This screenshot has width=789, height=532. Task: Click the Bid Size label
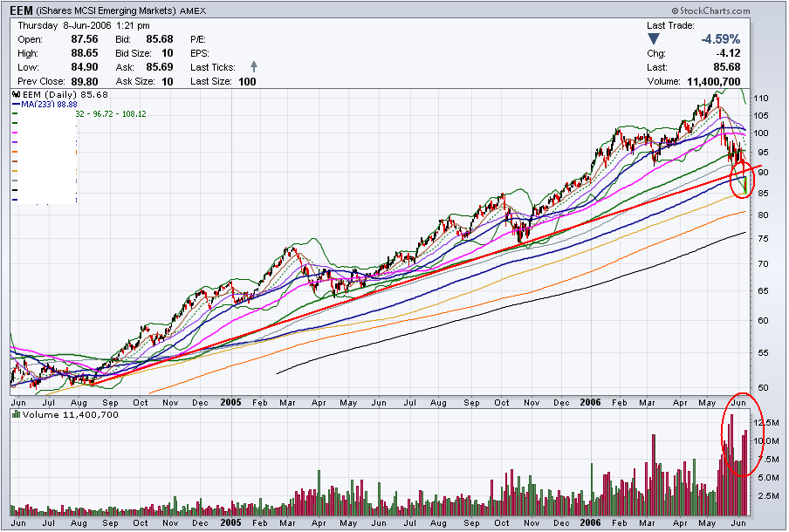point(133,53)
